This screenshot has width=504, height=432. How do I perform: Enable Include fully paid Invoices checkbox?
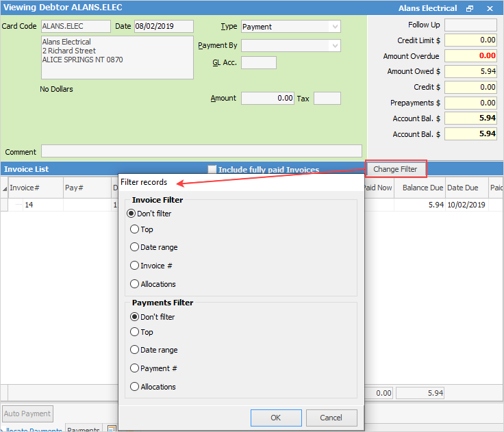[x=212, y=169]
